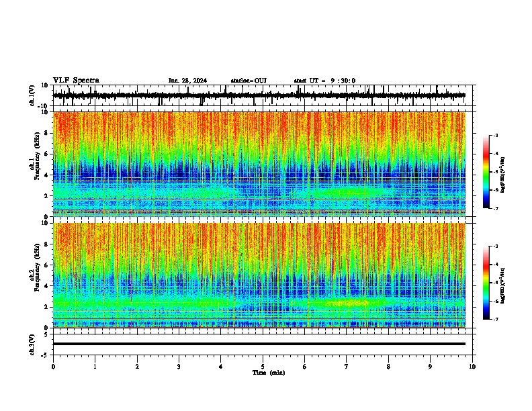Click ch.1 "Frequency (kHz)" vertical axis label
Viewport: 532px width, 411px height.
[38, 156]
